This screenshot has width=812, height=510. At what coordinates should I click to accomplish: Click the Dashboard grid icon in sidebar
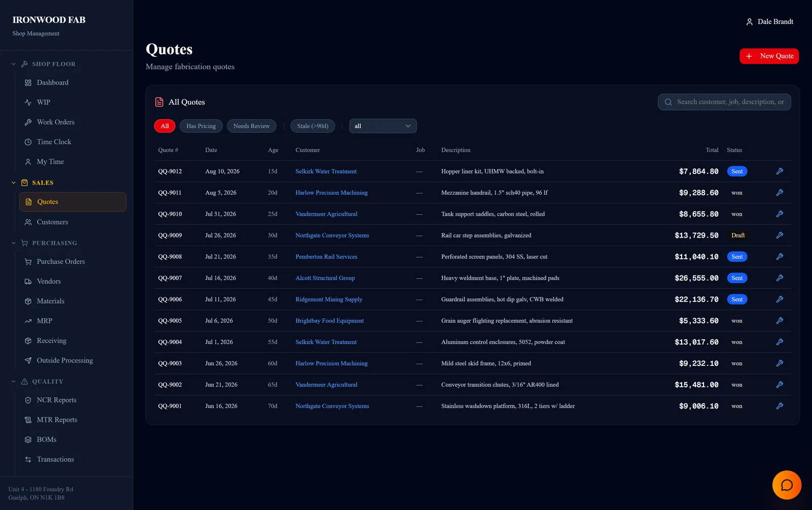tap(28, 83)
